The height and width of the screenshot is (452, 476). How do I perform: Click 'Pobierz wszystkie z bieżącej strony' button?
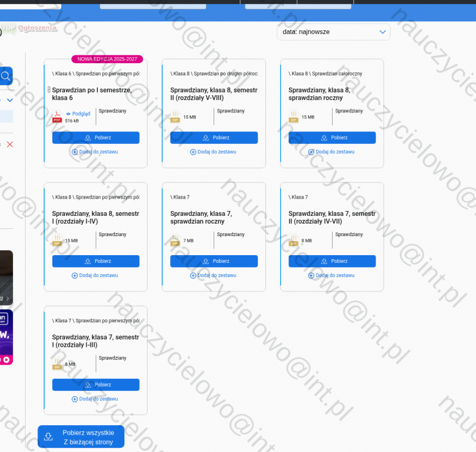81,437
